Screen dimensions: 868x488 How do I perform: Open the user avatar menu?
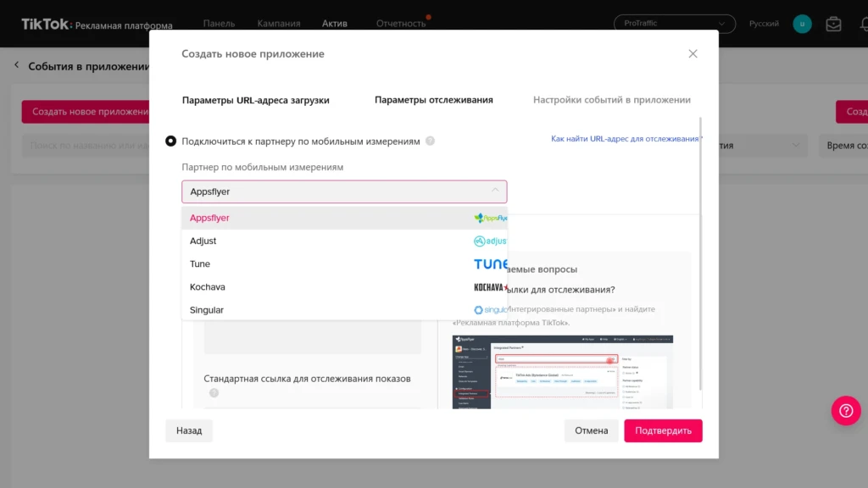[802, 24]
